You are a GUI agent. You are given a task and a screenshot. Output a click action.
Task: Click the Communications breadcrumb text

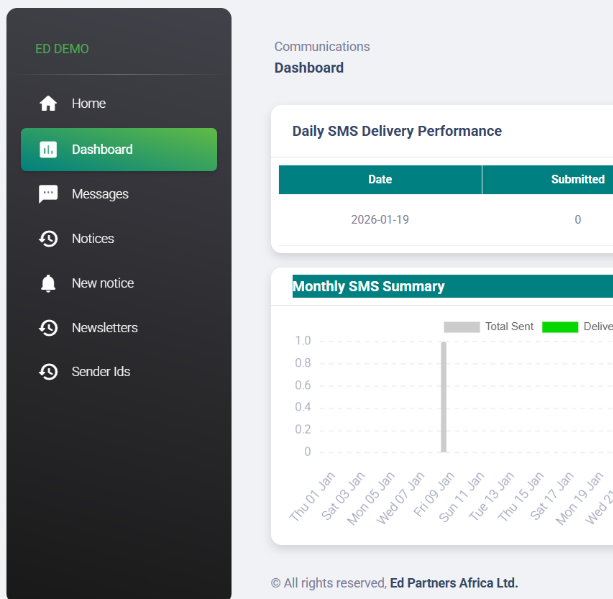(322, 47)
